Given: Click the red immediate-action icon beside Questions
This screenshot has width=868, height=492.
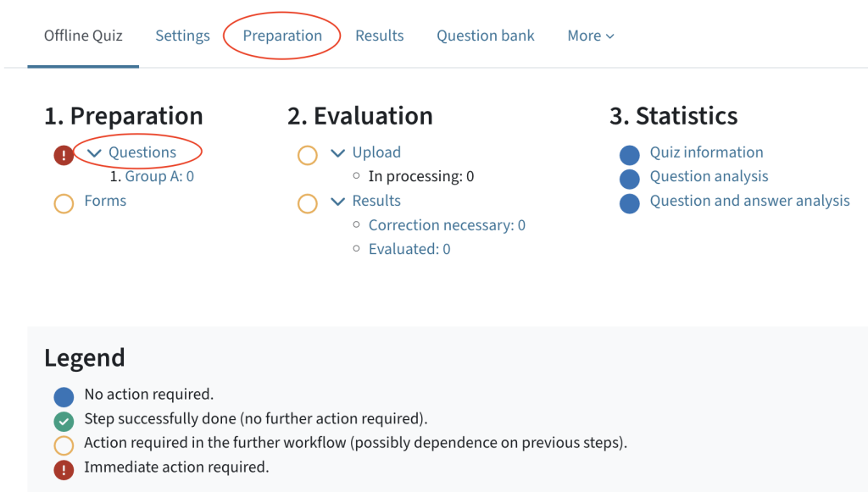Looking at the screenshot, I should coord(64,155).
